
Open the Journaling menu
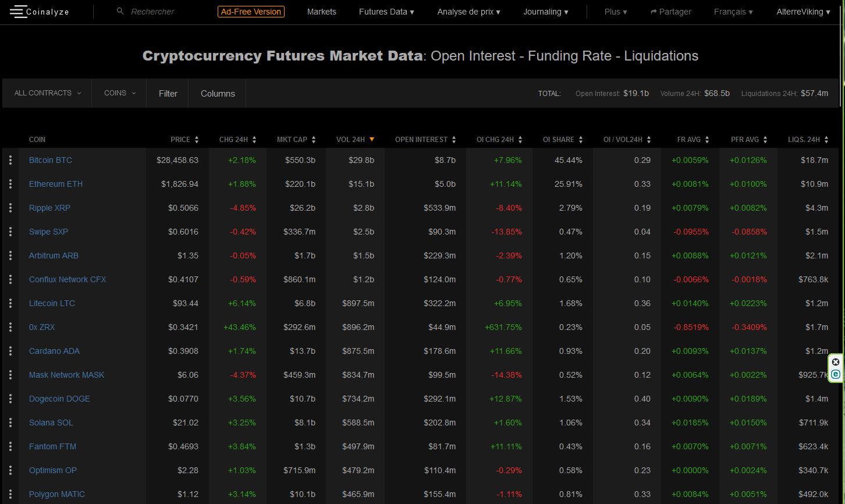546,12
